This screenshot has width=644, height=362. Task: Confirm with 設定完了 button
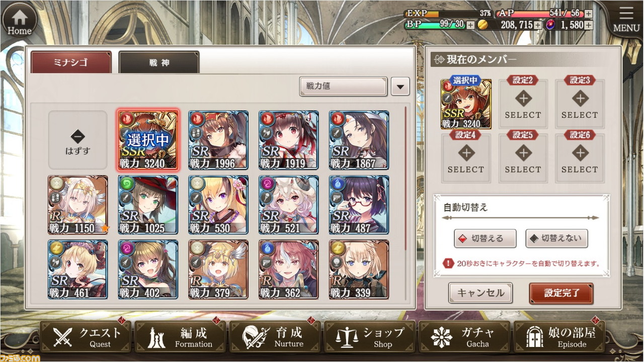point(561,293)
